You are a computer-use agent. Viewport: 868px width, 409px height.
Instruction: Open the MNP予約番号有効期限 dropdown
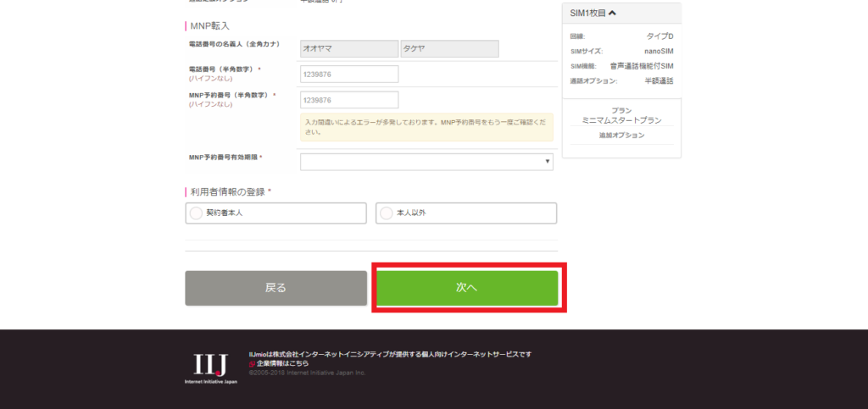pos(426,162)
